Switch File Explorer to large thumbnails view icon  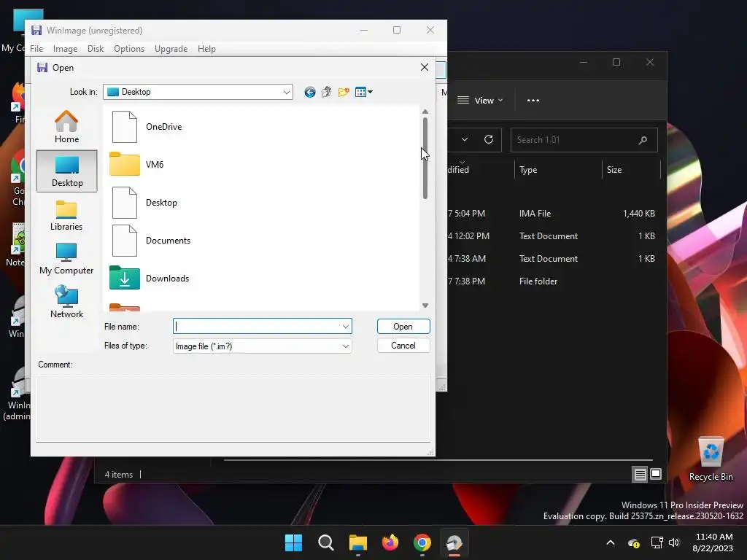click(656, 474)
